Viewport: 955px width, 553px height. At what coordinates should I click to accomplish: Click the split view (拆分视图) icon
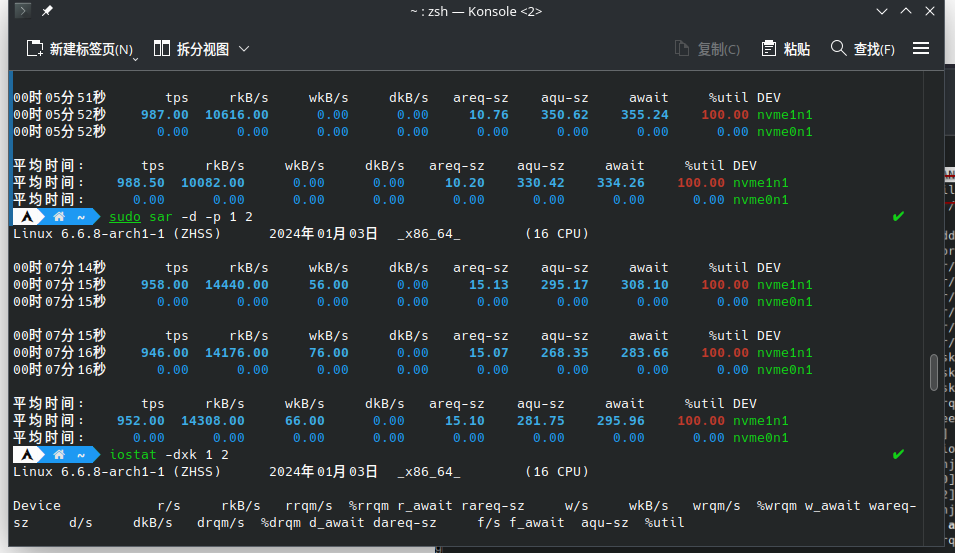161,48
